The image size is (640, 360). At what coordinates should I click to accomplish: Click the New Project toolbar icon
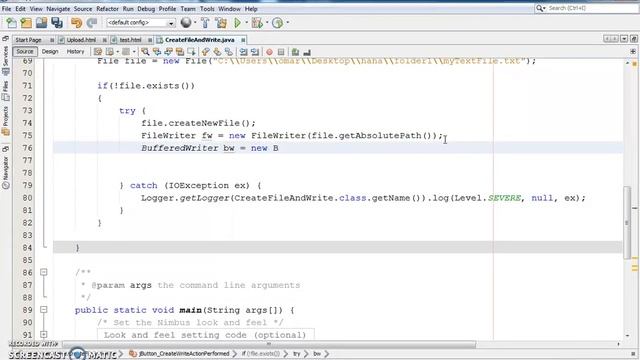(x=26, y=23)
